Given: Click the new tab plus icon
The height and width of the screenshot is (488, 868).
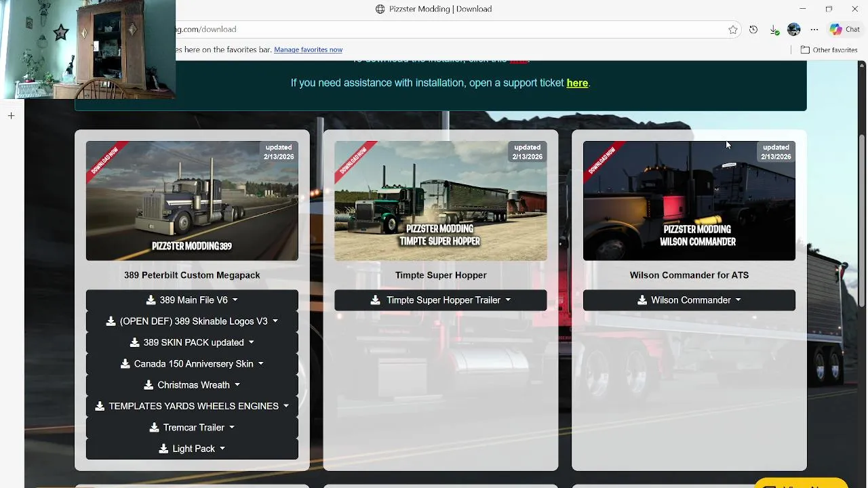Looking at the screenshot, I should tap(11, 116).
